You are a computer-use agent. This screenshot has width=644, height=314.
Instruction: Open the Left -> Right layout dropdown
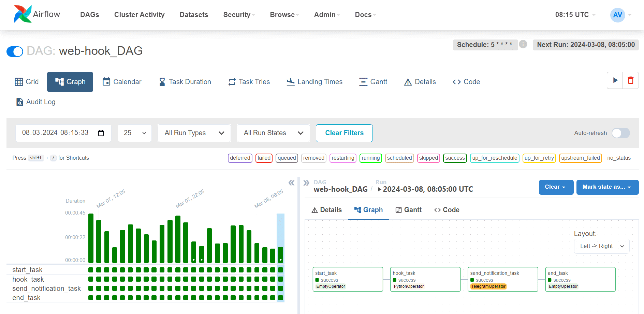pos(602,246)
